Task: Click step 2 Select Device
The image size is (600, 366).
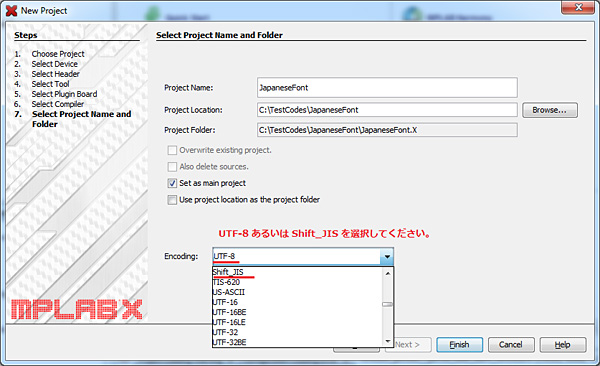Action: coord(54,64)
